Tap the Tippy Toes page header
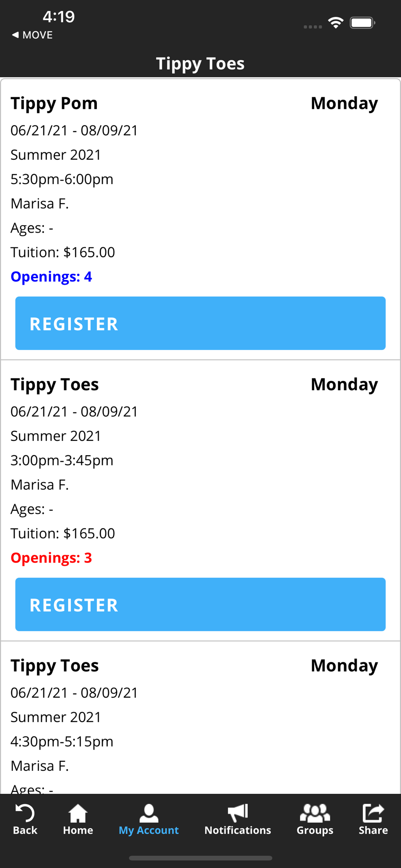 (x=200, y=63)
